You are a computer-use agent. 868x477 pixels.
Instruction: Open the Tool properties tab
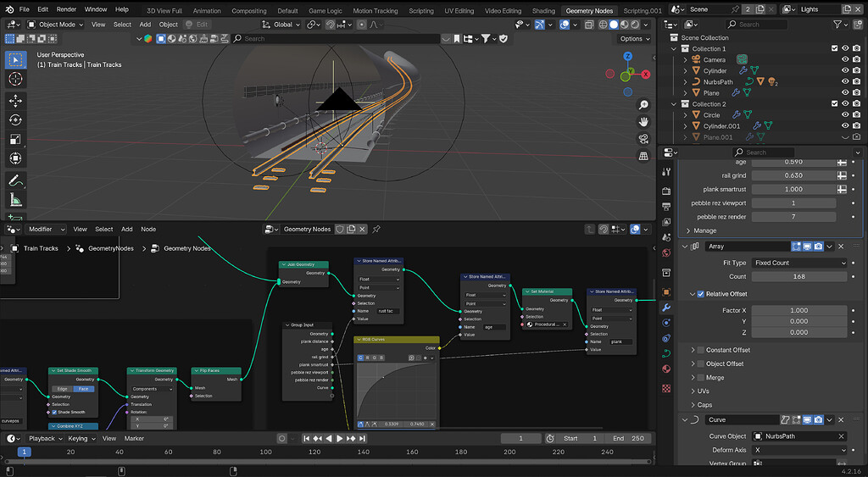(x=666, y=172)
